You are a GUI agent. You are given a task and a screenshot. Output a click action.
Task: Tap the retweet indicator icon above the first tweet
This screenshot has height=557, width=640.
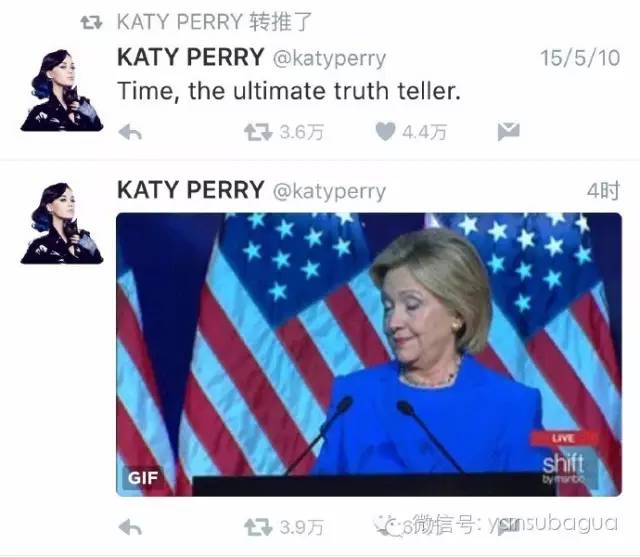[x=91, y=22]
